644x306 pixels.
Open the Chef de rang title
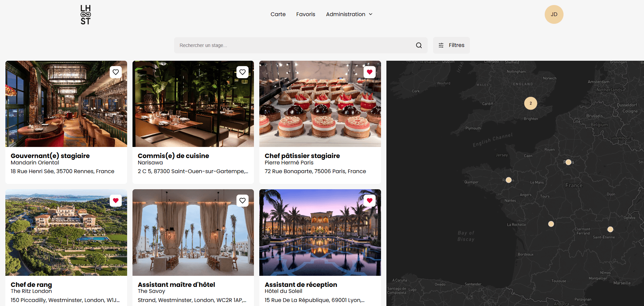point(31,285)
